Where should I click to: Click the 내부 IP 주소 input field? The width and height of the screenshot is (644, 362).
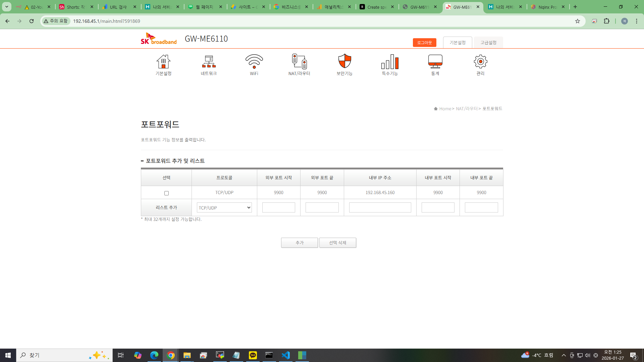tap(380, 208)
